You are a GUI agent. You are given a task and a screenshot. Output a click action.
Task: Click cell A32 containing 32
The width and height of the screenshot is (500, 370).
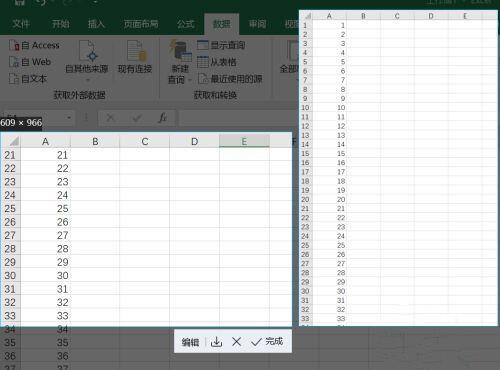(x=45, y=302)
